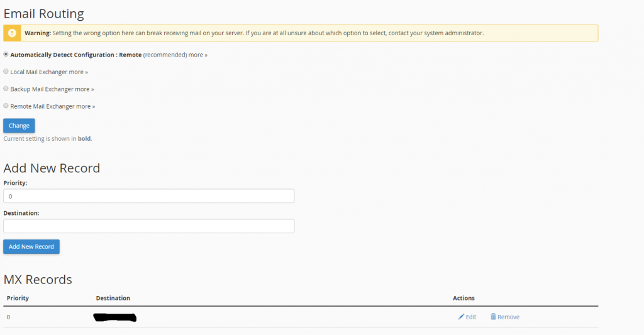This screenshot has width=644, height=335.
Task: Click the pencil Edit icon for the MX record
Action: point(462,317)
